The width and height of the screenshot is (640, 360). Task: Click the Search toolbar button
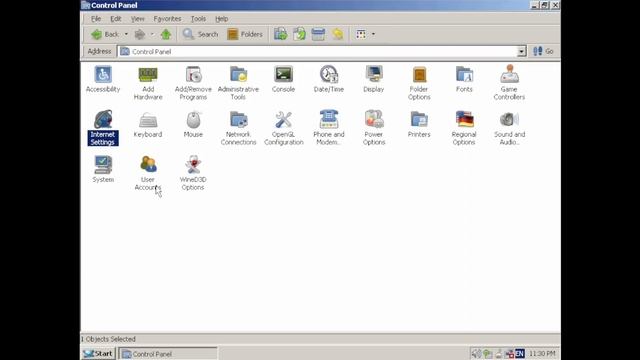tap(200, 34)
